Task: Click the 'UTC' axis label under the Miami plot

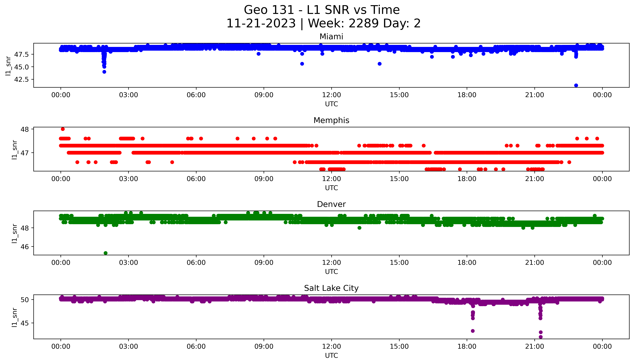Action: pyautogui.click(x=331, y=104)
